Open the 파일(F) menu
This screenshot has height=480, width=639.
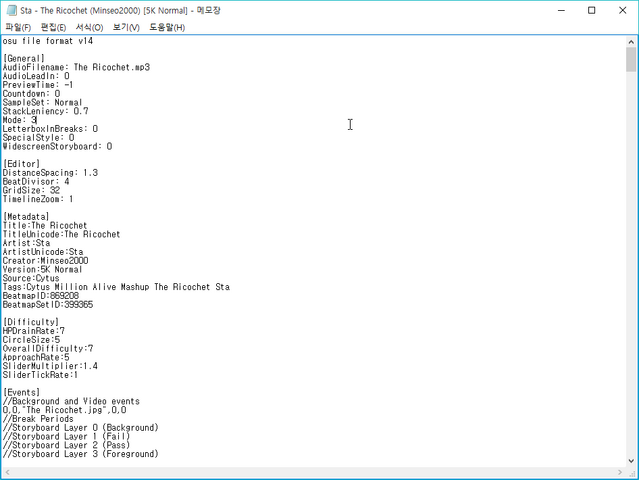pos(18,27)
